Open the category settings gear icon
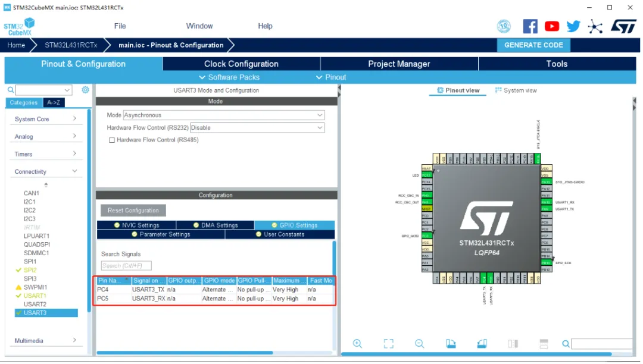643x364 pixels. 85,90
